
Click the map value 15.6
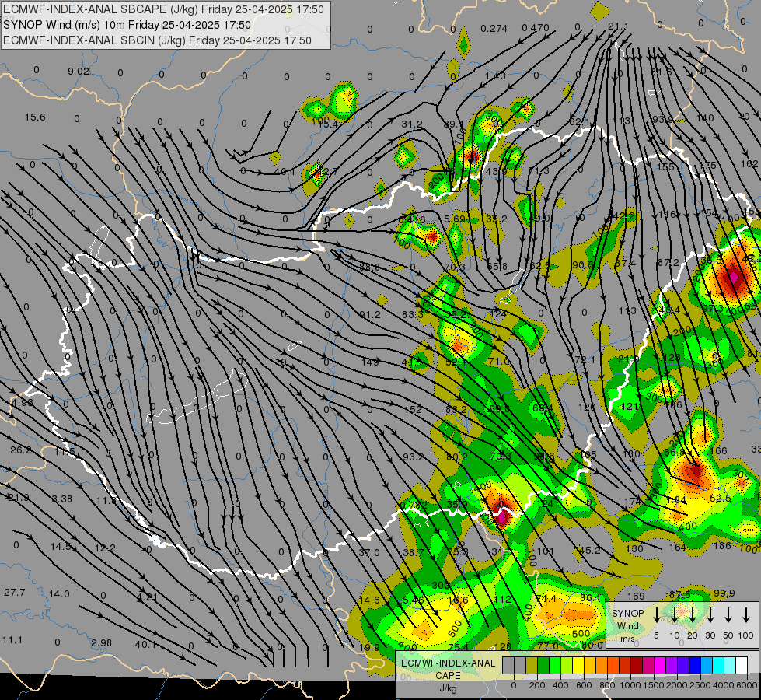coord(35,117)
